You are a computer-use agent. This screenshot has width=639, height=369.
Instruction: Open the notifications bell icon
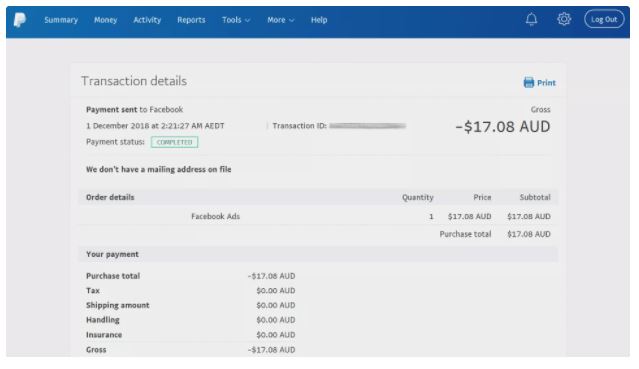coord(531,19)
